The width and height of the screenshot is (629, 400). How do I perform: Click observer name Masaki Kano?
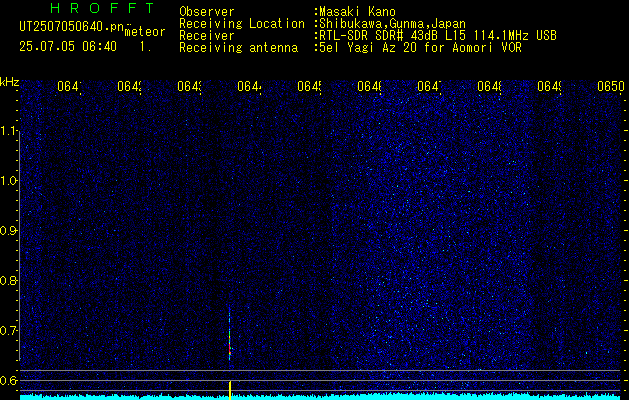357,12
